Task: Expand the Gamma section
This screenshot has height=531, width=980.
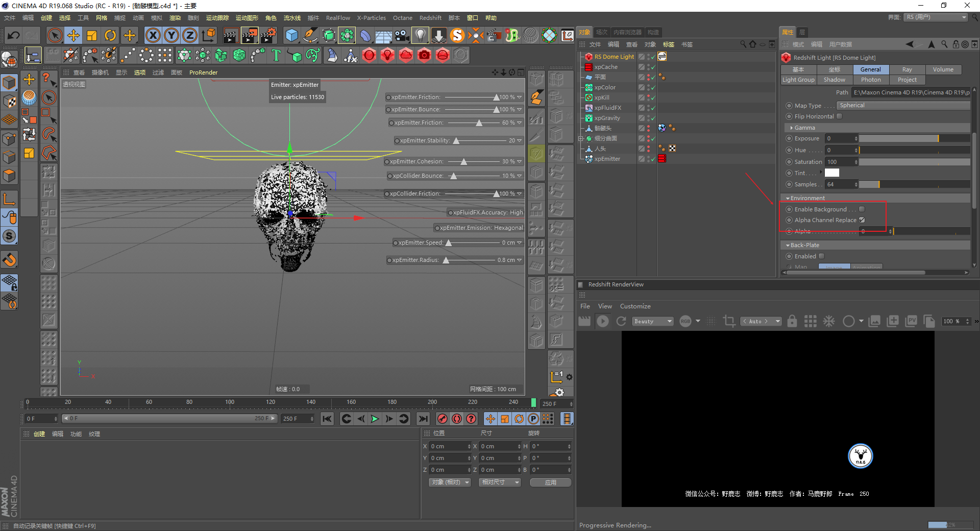Action: [x=792, y=128]
